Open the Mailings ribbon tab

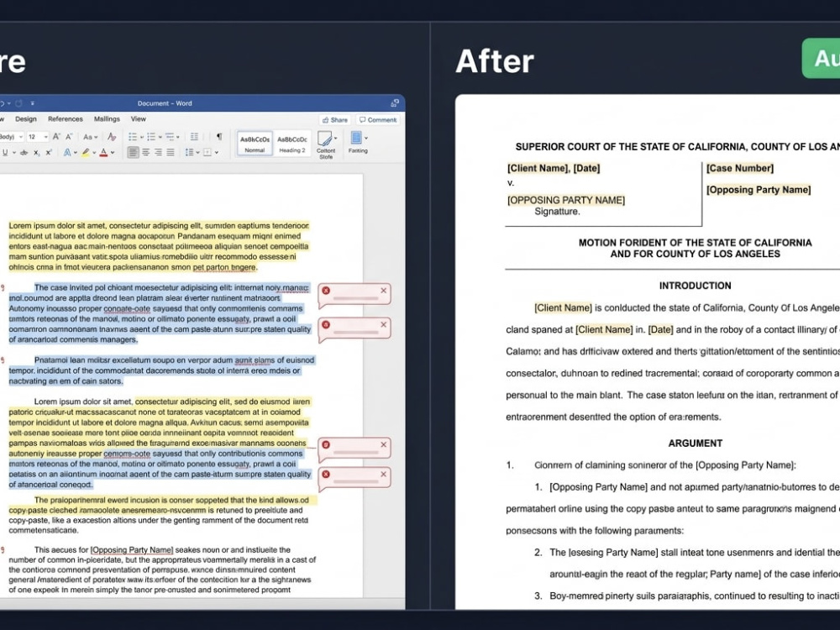(x=108, y=119)
